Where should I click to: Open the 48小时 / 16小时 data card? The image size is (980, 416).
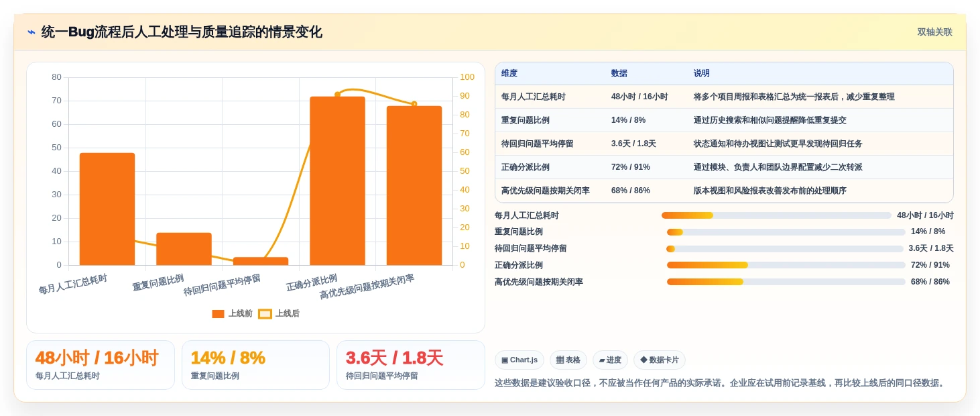pyautogui.click(x=101, y=365)
